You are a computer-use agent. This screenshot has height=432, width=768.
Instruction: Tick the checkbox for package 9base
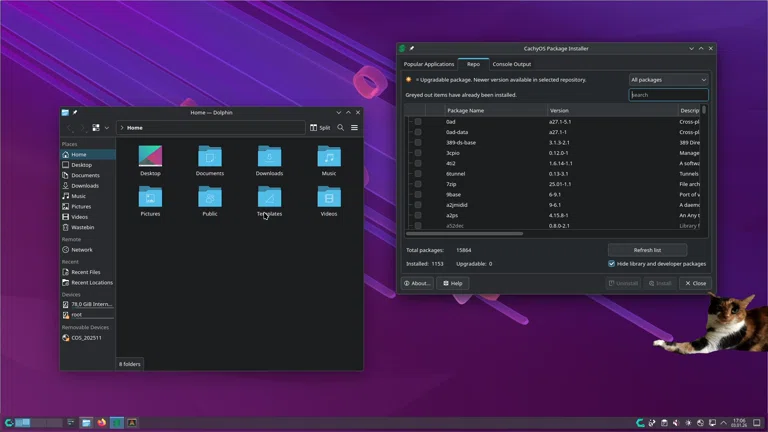(x=418, y=194)
